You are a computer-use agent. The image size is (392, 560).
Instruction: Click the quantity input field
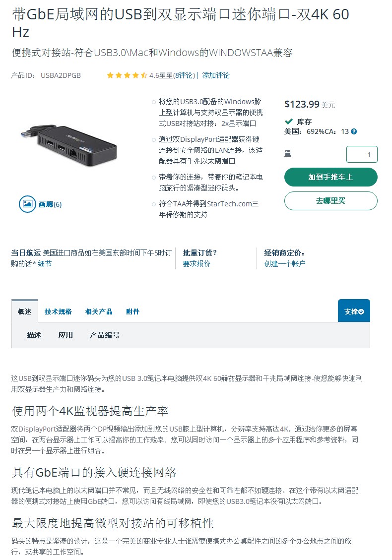click(x=362, y=154)
